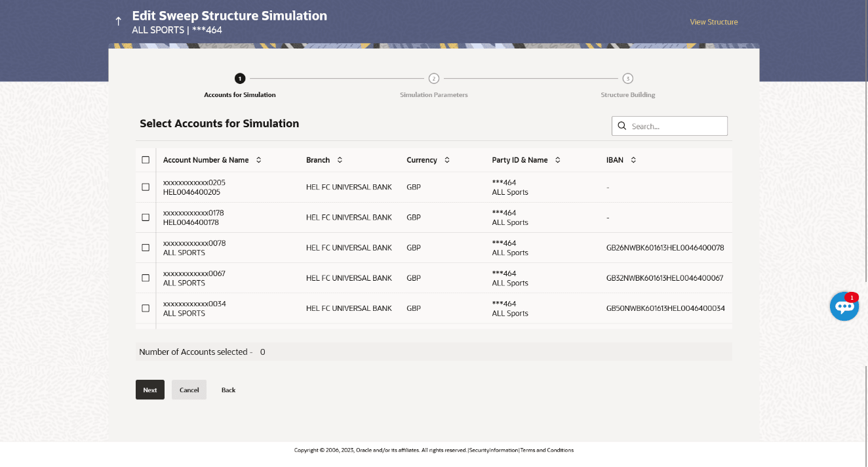This screenshot has width=868, height=467.
Task: Check the account ending 0205 checkbox
Action: point(146,187)
